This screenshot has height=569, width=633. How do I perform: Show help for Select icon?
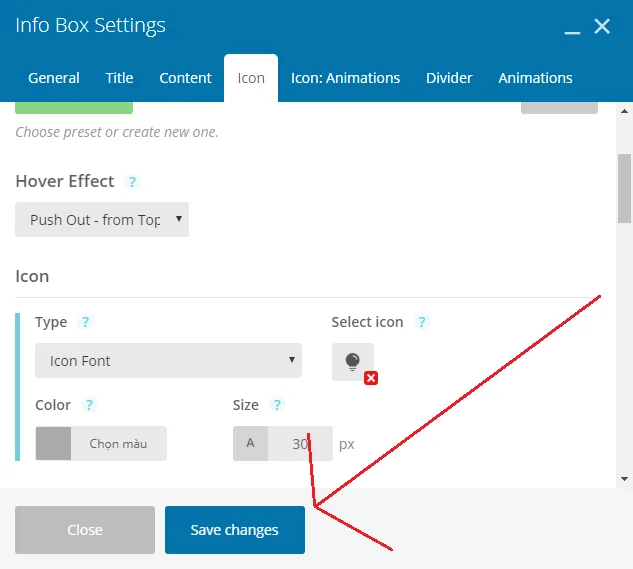(x=421, y=322)
